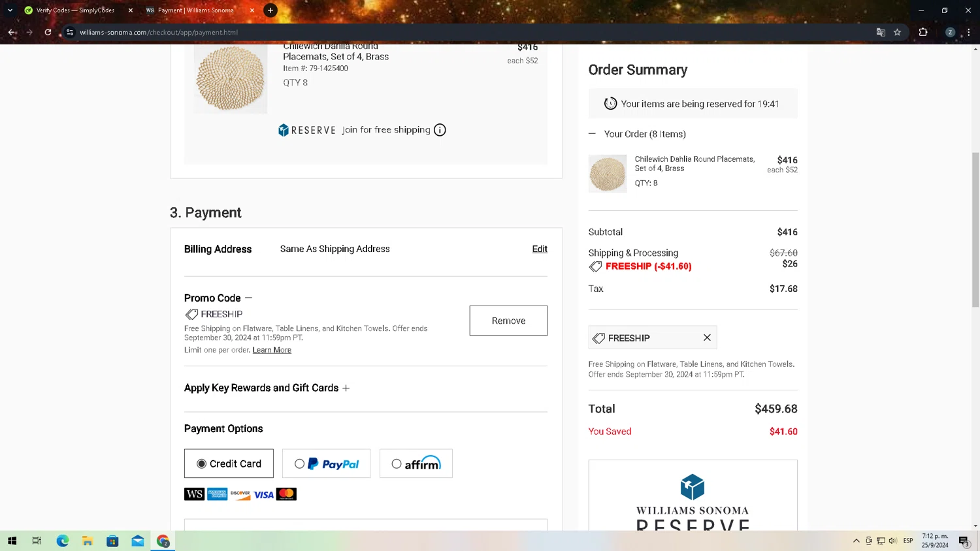Click the volume speaker tray icon
980x551 pixels.
(x=892, y=541)
